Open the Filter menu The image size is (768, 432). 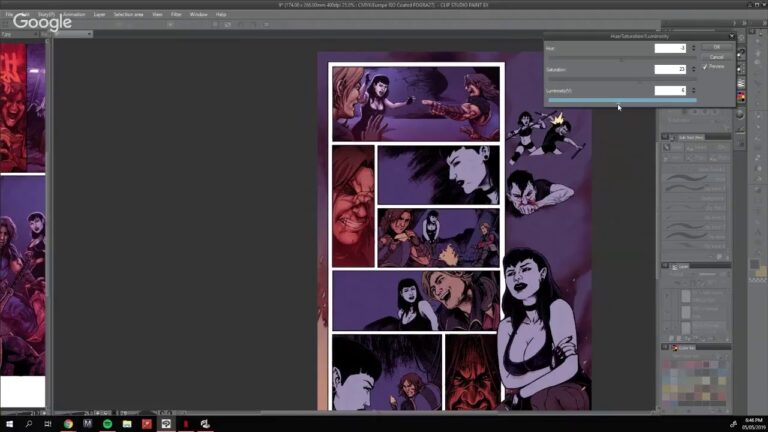(x=176, y=15)
